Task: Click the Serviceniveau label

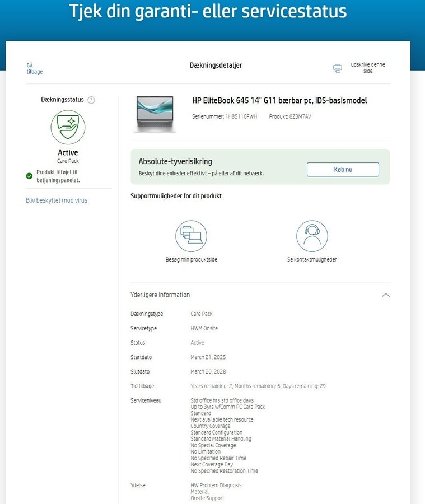Action: click(x=146, y=400)
